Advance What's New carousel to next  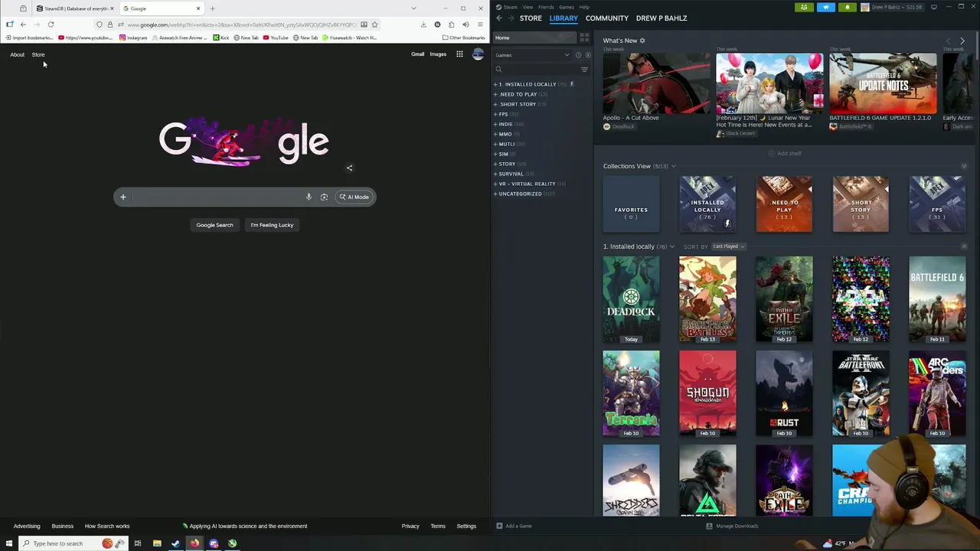pyautogui.click(x=962, y=41)
